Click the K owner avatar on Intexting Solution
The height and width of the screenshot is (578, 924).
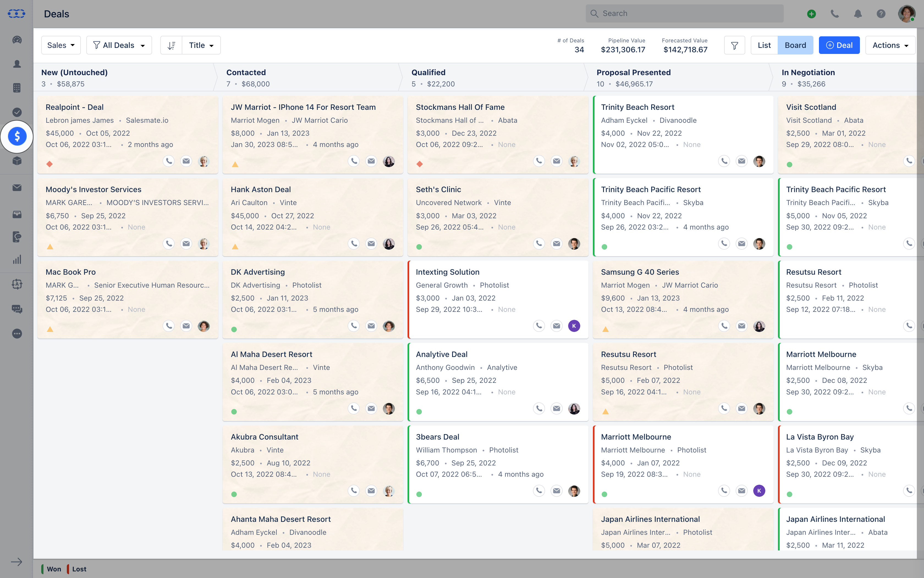click(x=574, y=326)
